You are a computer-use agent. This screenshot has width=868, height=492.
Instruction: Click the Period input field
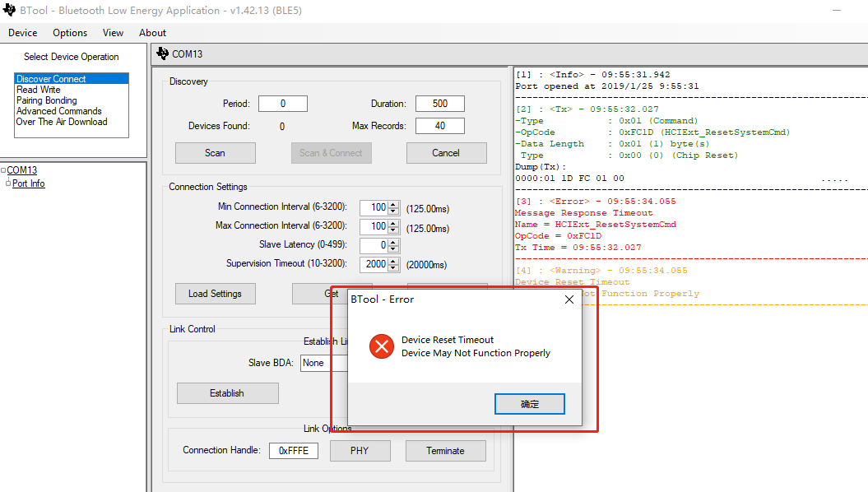(x=283, y=104)
